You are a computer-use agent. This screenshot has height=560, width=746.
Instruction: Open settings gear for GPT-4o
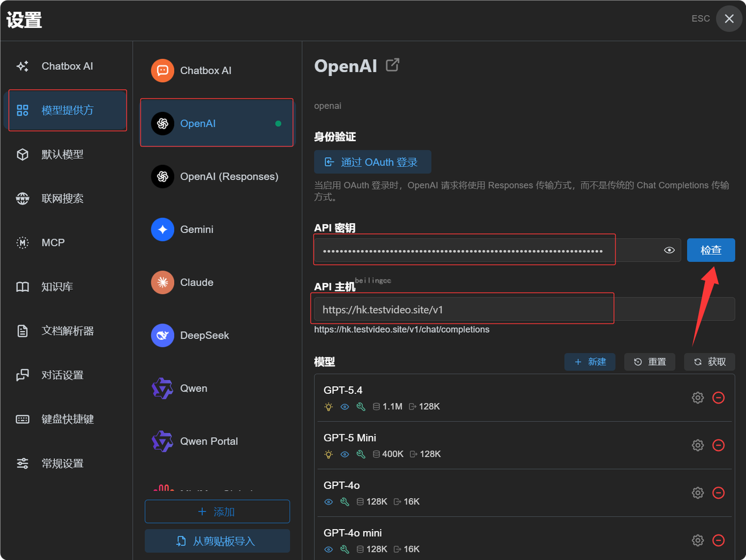[x=698, y=493]
